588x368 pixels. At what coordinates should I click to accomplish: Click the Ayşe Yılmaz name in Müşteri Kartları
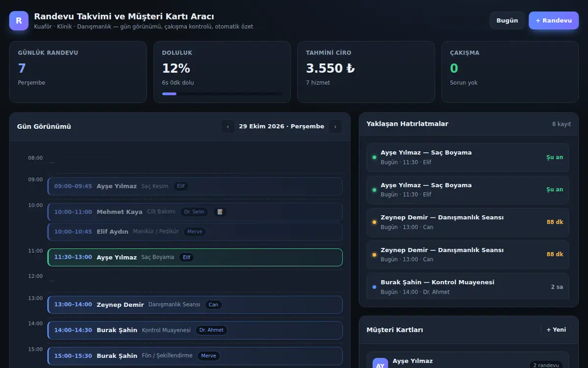[x=413, y=361]
